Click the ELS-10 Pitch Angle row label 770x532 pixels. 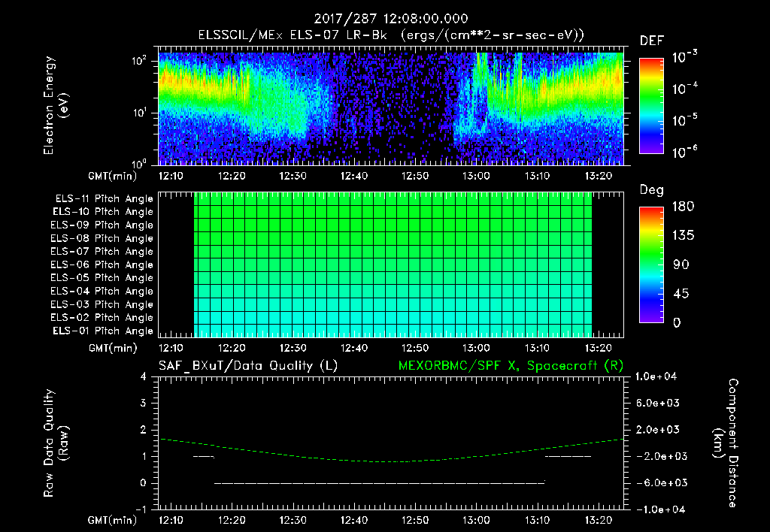102,212
